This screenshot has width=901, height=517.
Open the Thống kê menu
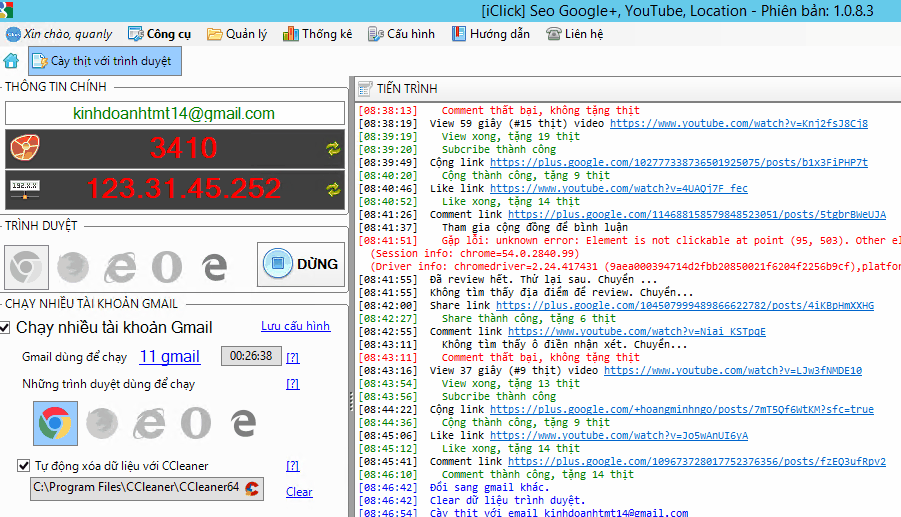(317, 34)
